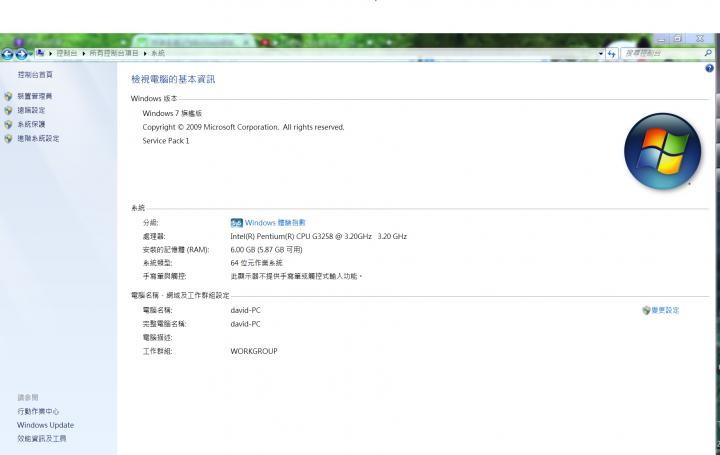Click the magnifier search icon
The width and height of the screenshot is (720, 455).
708,53
